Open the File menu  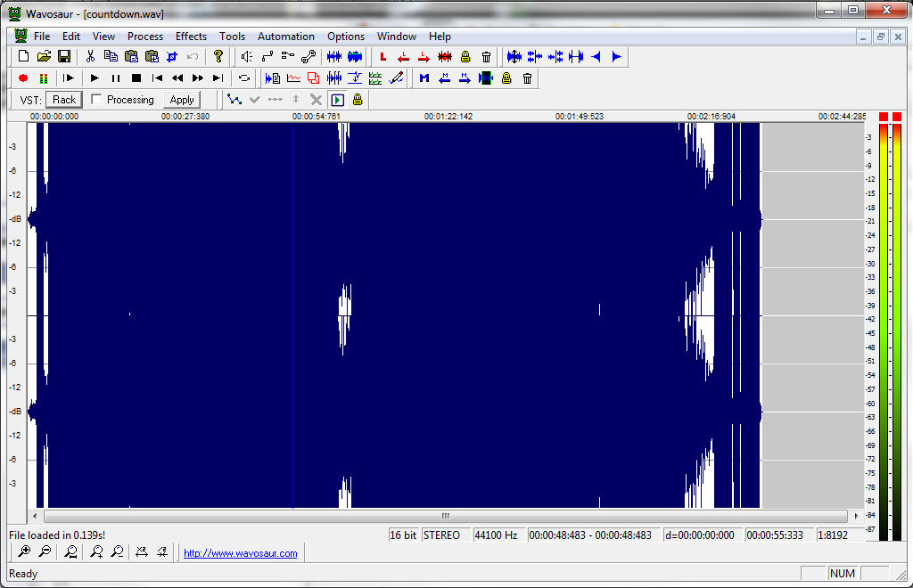(x=42, y=36)
